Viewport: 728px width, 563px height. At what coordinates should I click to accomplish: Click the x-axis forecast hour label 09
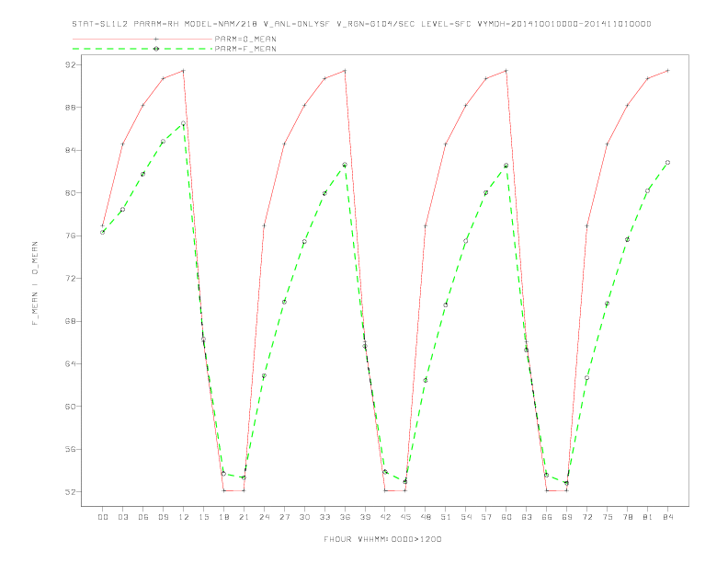[163, 517]
